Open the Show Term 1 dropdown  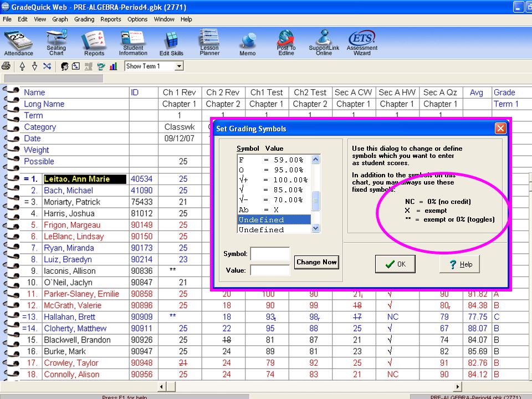[179, 66]
